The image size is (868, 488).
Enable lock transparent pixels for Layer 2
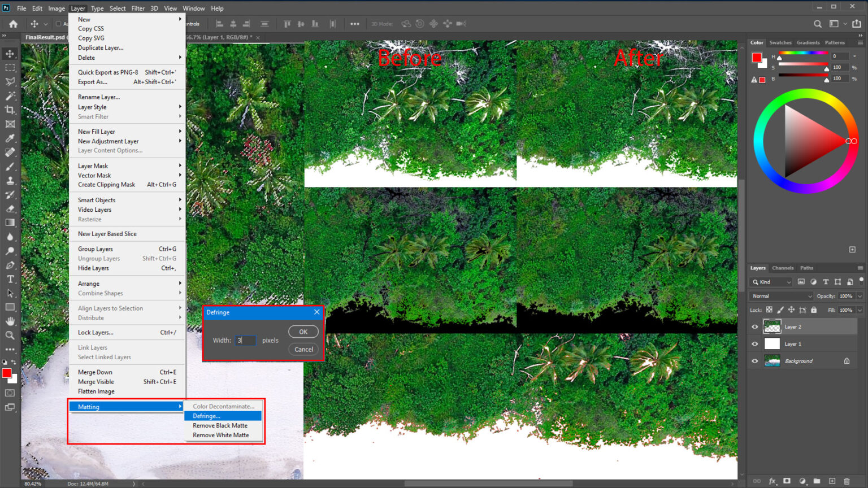(770, 310)
